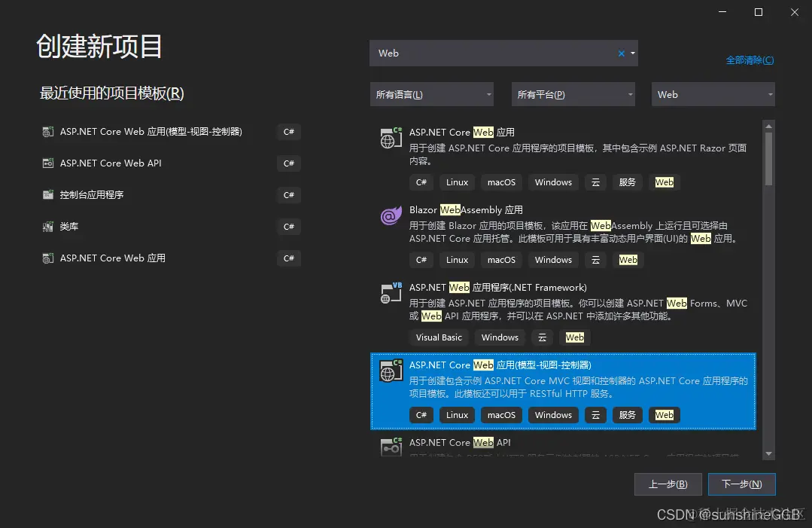The image size is (812, 528).
Task: Click the macOS tag under the selected MVC template
Action: (501, 415)
